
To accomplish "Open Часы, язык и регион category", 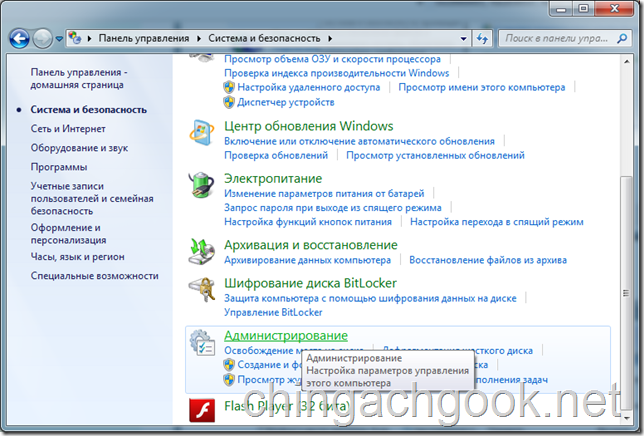I will 77,257.
